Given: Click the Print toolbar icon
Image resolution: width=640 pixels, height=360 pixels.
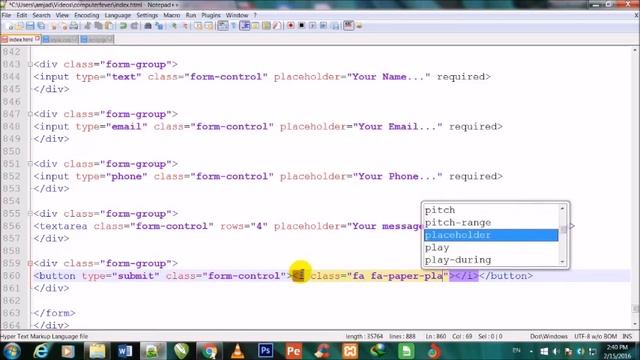Looking at the screenshot, I should (x=74, y=26).
